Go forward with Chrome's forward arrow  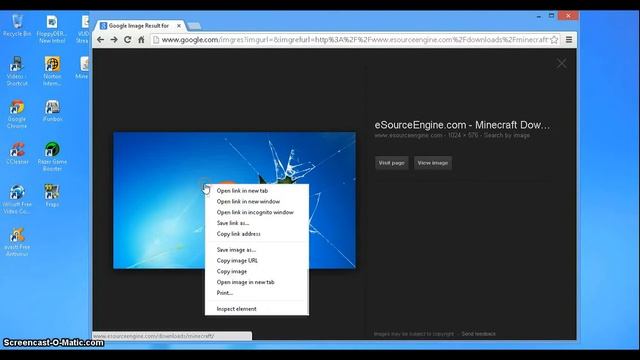(114, 40)
